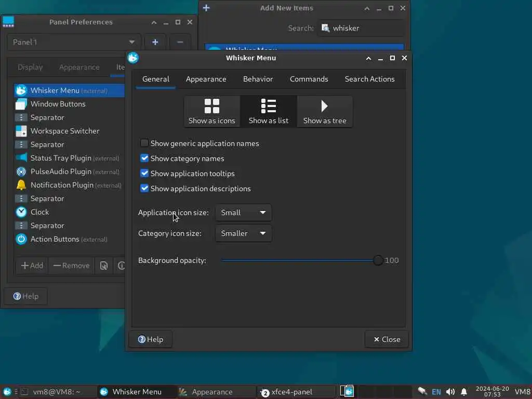
Task: Click volume speaker icon in tray
Action: coord(450,392)
